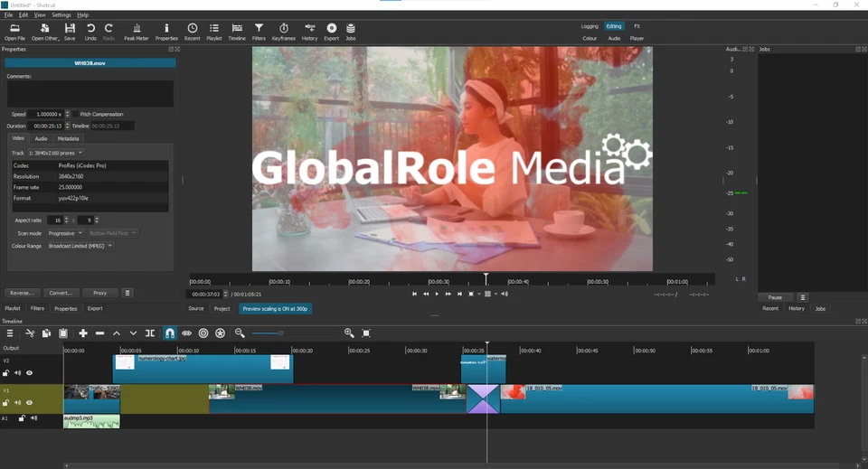Screen dimensions: 868x469
Task: Lock the A1 audio track
Action: pyautogui.click(x=22, y=418)
